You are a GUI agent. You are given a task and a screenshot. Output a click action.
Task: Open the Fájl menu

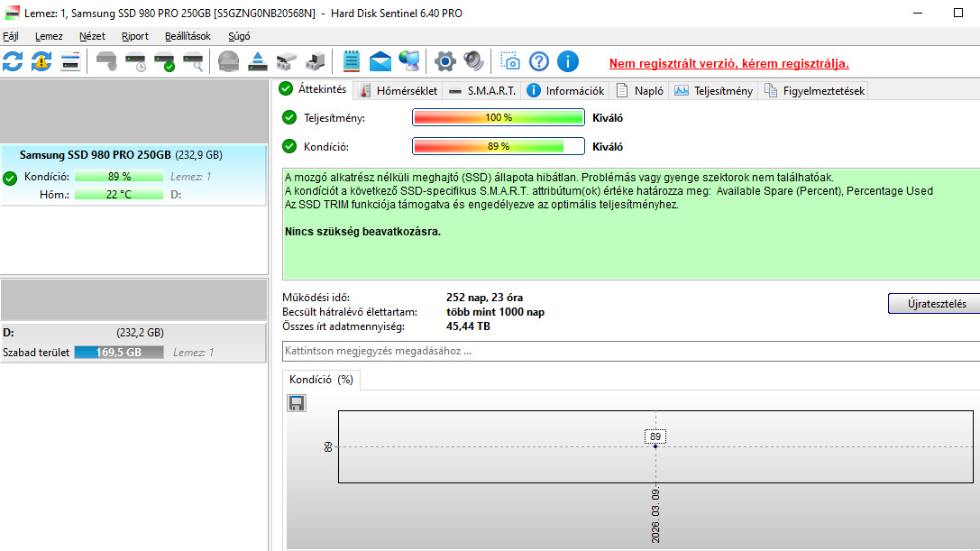(x=11, y=36)
